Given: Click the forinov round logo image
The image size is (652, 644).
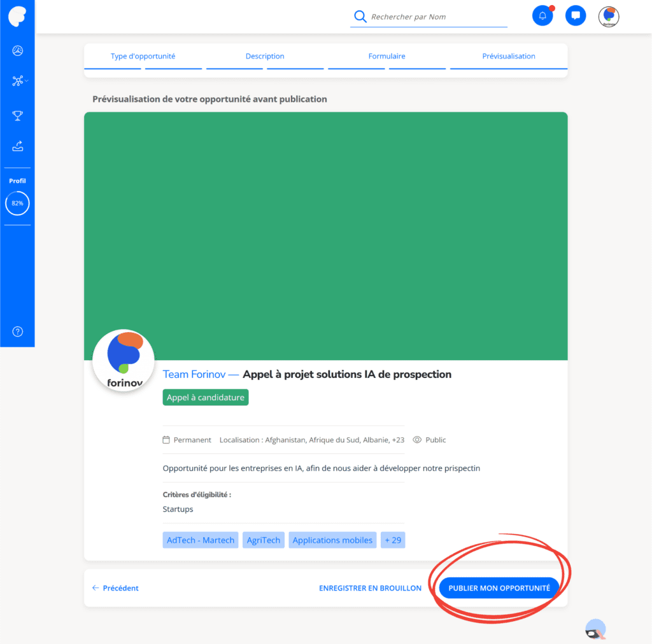Looking at the screenshot, I should pos(124,360).
